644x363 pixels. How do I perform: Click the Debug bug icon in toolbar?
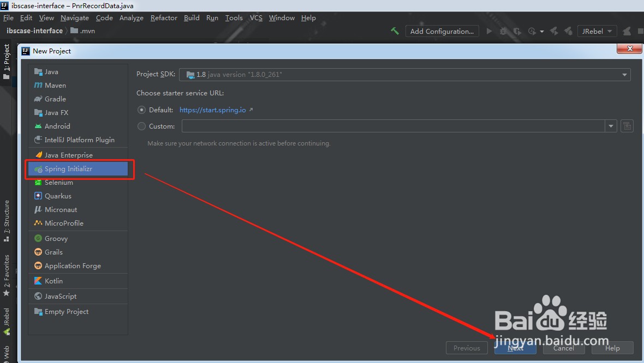coord(503,31)
